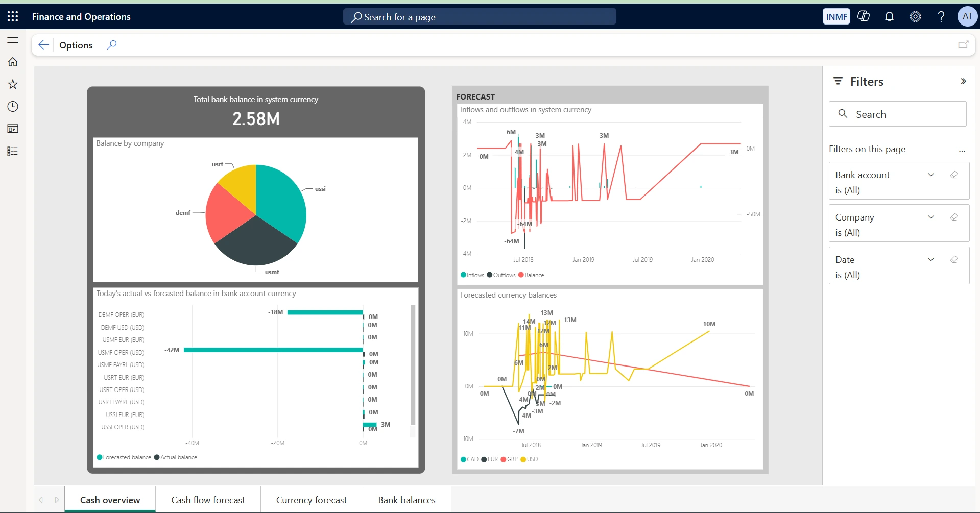This screenshot has height=513, width=980.
Task: Switch to Cash flow forecast tab
Action: click(208, 500)
